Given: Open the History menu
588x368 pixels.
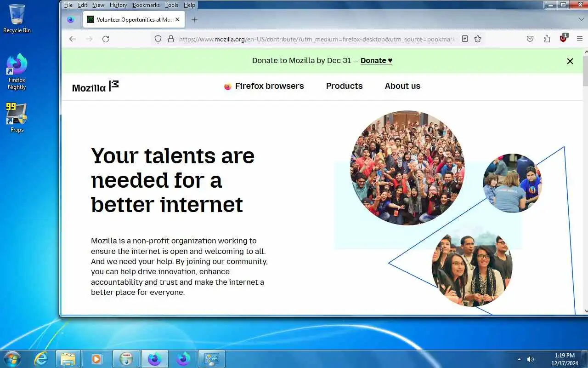Looking at the screenshot, I should coord(118,5).
